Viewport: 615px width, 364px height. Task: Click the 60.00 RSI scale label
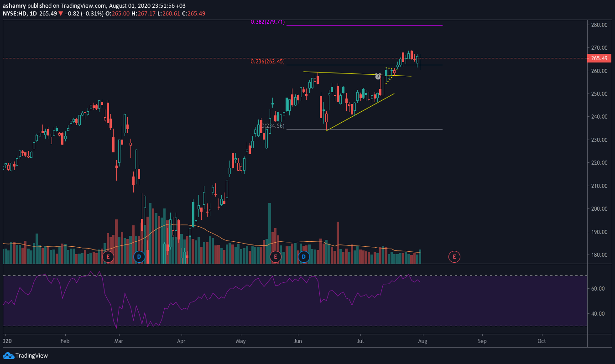tap(598, 289)
